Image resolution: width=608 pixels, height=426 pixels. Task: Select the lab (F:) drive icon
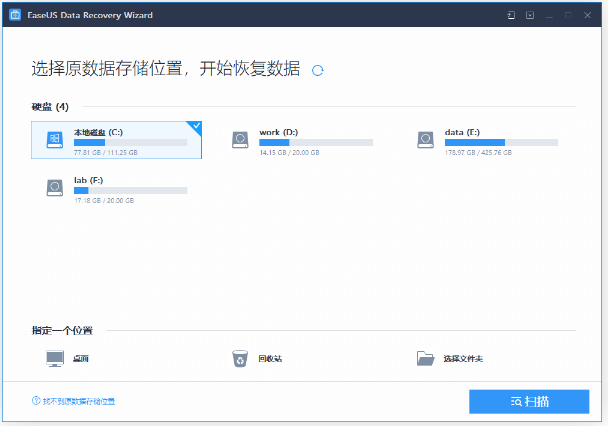point(55,188)
